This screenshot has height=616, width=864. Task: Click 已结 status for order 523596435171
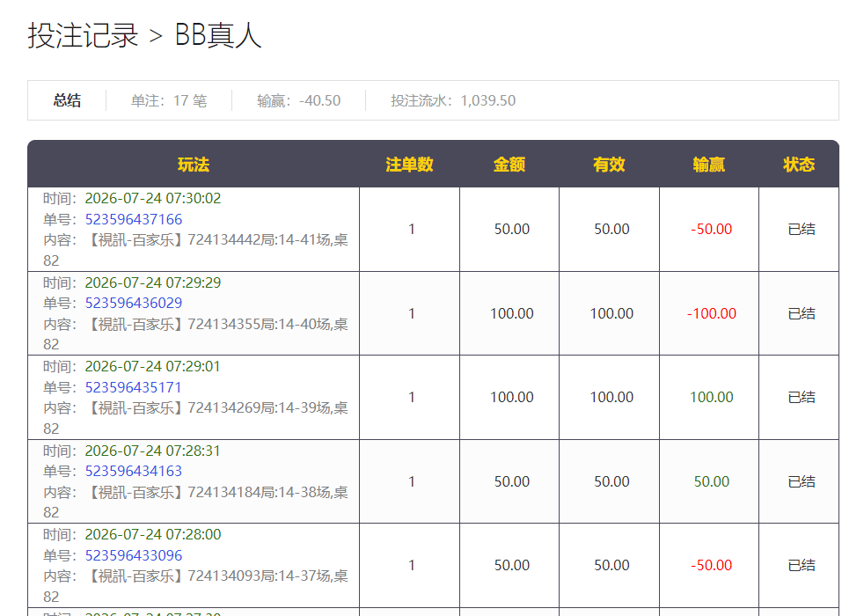(x=802, y=397)
